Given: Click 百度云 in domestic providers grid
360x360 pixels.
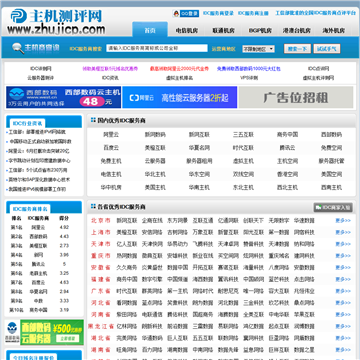Looking at the screenshot, I should pyautogui.click(x=111, y=148).
